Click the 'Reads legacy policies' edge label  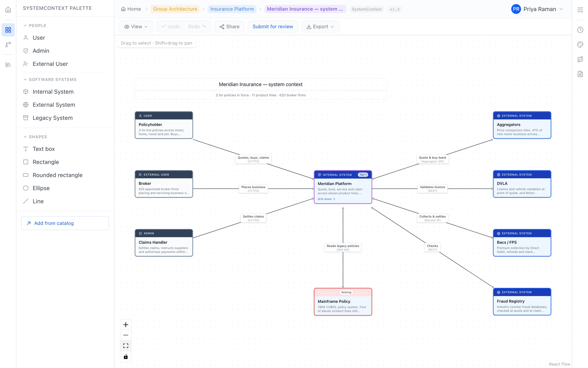343,248
